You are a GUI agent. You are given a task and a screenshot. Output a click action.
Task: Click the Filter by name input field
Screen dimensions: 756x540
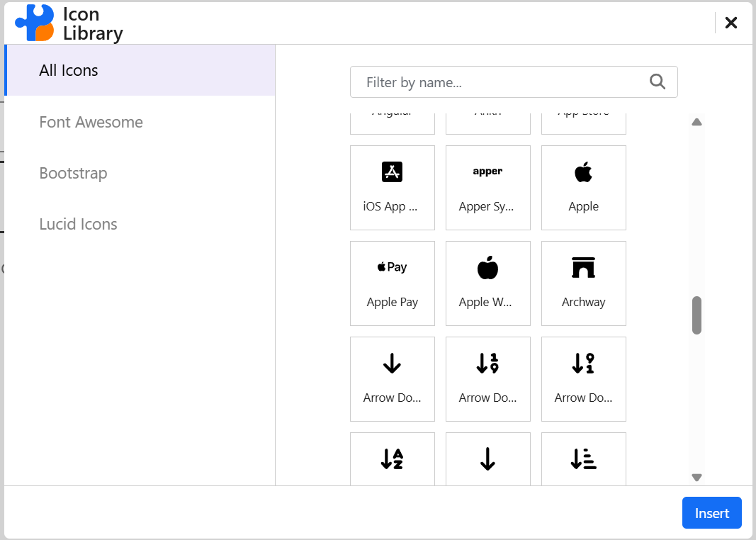(x=496, y=81)
